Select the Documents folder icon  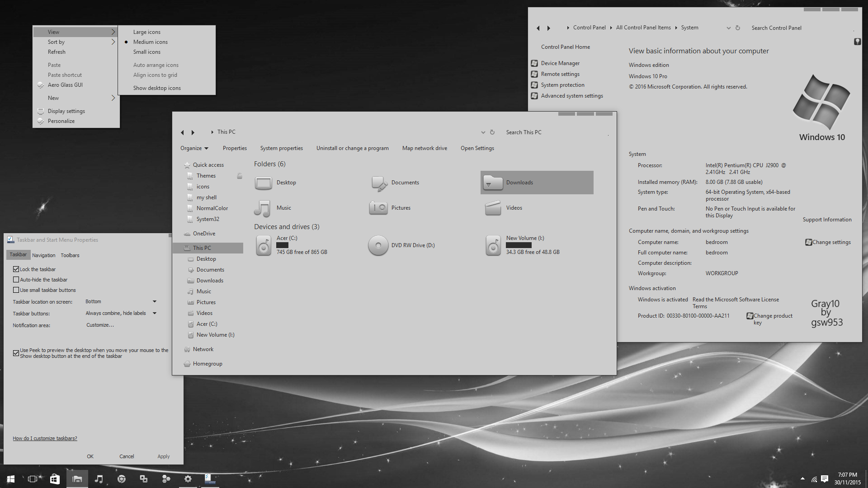click(379, 183)
